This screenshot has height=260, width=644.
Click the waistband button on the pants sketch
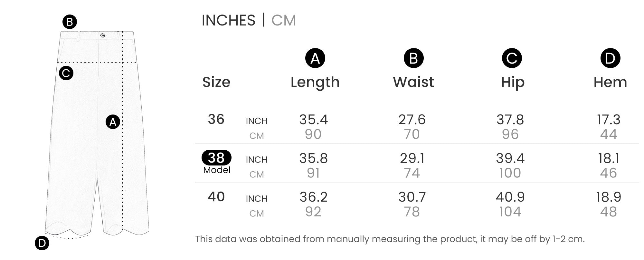point(103,35)
